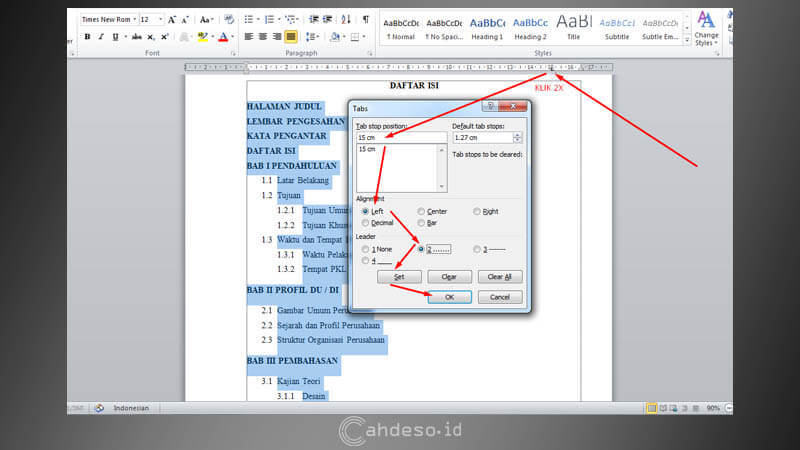
Task: Sort the selected text with A-Z icon
Action: [x=346, y=19]
